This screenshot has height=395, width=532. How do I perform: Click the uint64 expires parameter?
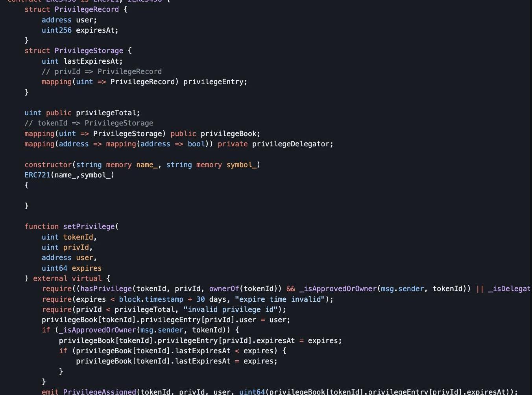tap(72, 268)
